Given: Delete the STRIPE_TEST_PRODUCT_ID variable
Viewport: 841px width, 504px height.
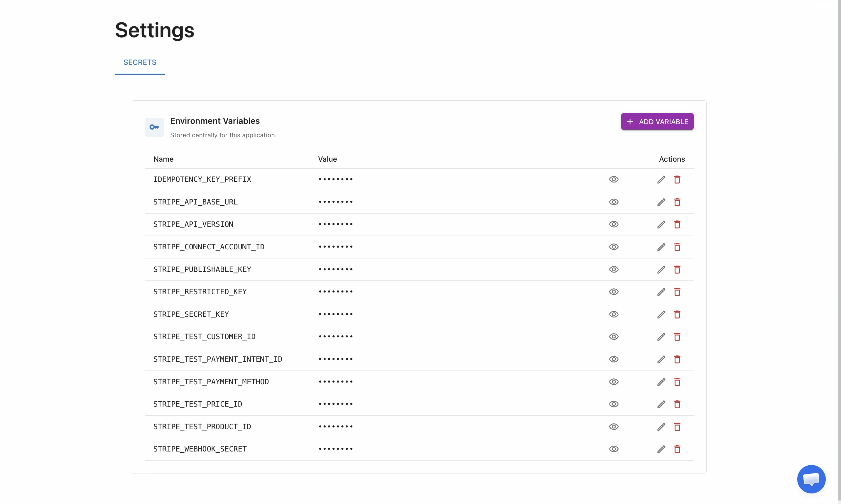Looking at the screenshot, I should pyautogui.click(x=677, y=427).
